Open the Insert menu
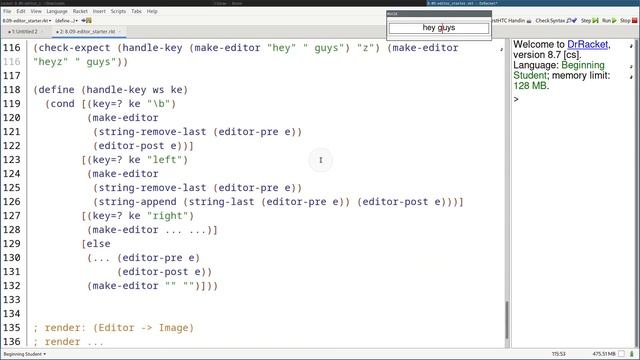 pyautogui.click(x=99, y=11)
